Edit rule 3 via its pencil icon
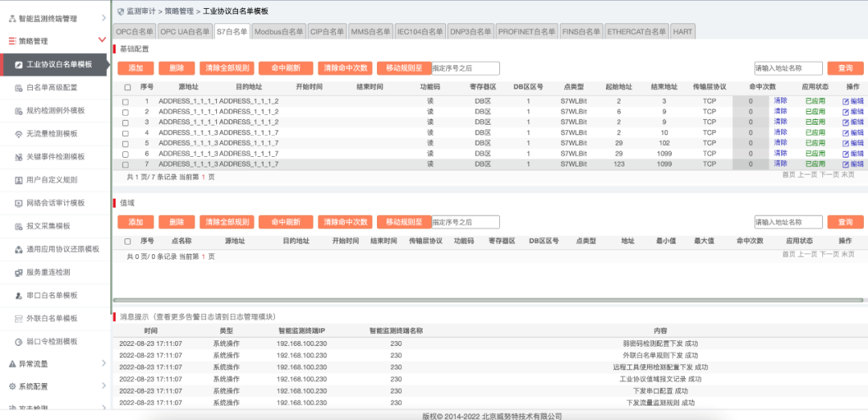Image resolution: width=868 pixels, height=420 pixels. tap(845, 122)
